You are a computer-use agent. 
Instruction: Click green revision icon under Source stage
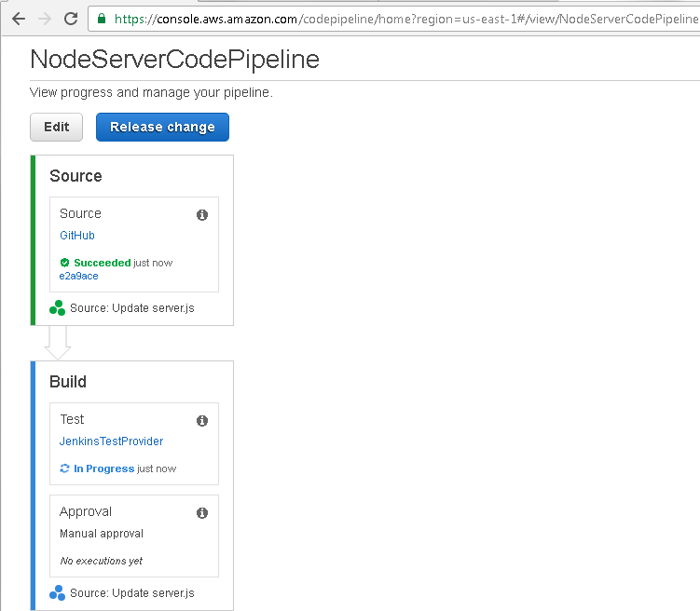coord(57,307)
